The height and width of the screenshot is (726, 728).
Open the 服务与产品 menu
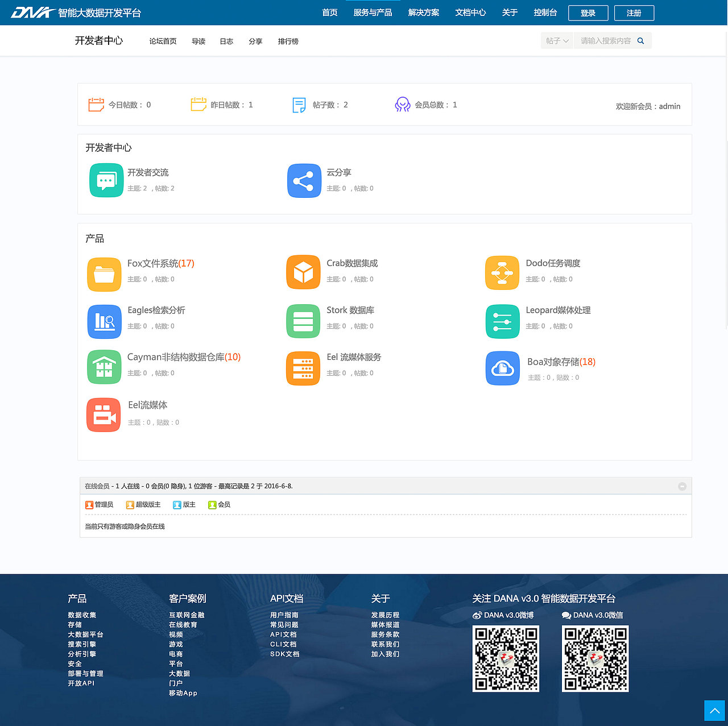coord(373,13)
